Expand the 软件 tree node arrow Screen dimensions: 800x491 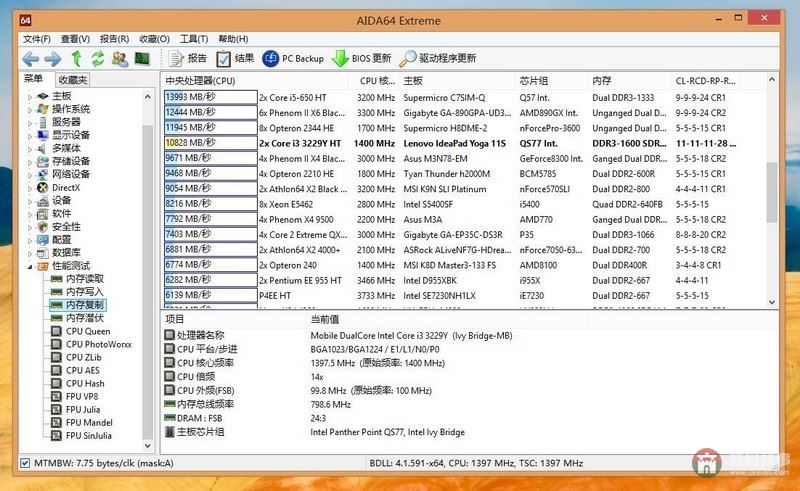[30, 214]
